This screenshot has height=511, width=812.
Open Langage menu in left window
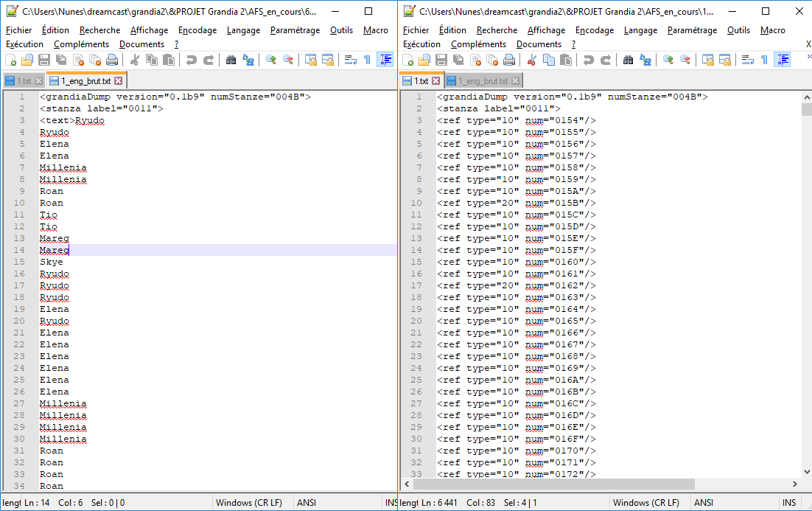tap(243, 30)
